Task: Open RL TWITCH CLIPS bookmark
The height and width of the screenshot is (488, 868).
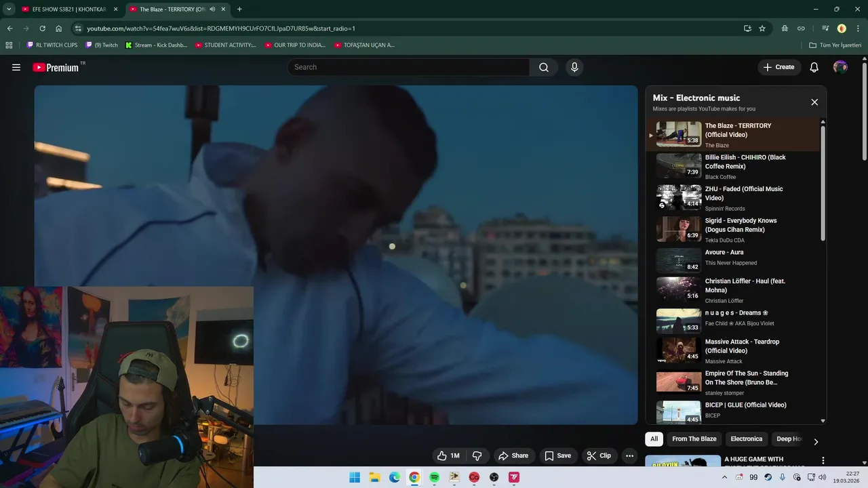Action: (52, 45)
